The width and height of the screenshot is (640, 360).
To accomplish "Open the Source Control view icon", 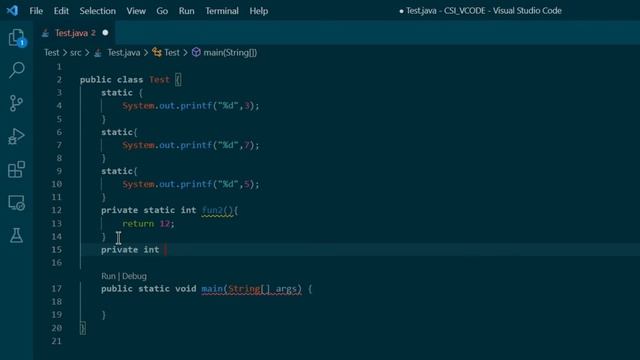I will pos(16,103).
